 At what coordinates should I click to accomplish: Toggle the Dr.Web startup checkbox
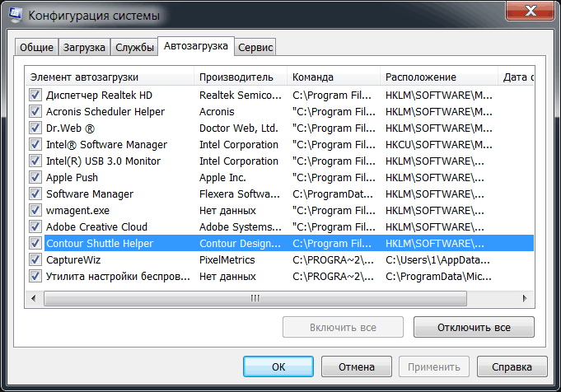35,128
